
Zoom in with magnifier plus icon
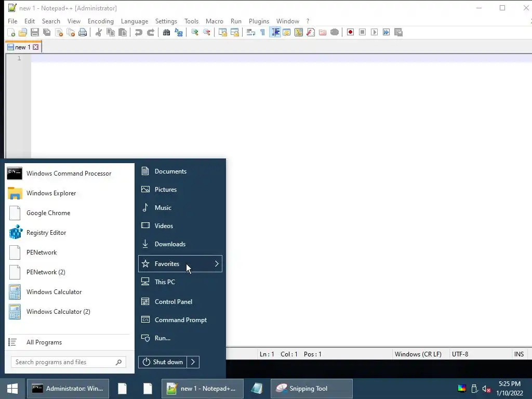click(x=194, y=33)
